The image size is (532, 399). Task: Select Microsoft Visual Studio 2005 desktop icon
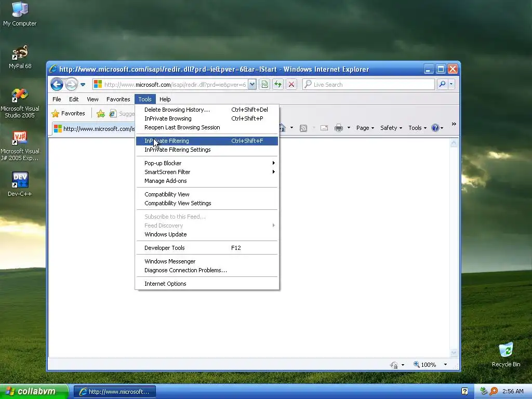pos(20,103)
